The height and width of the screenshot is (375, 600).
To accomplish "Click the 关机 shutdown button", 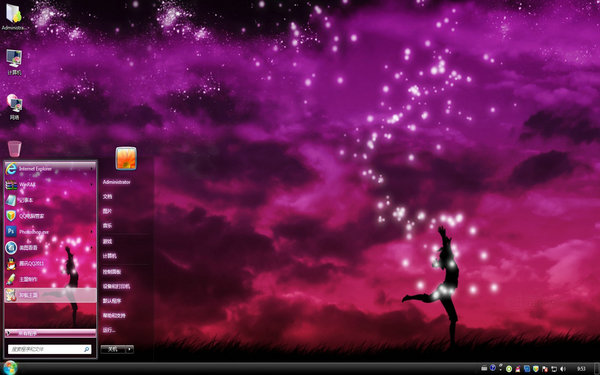I will click(113, 349).
